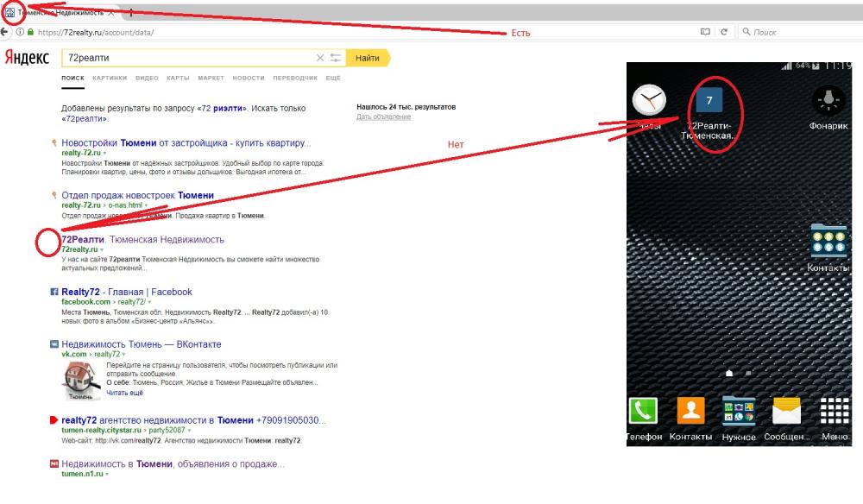This screenshot has height=504, width=863.
Task: Click the pin icon beside Отдел продаж новостроек
Action: [x=54, y=195]
